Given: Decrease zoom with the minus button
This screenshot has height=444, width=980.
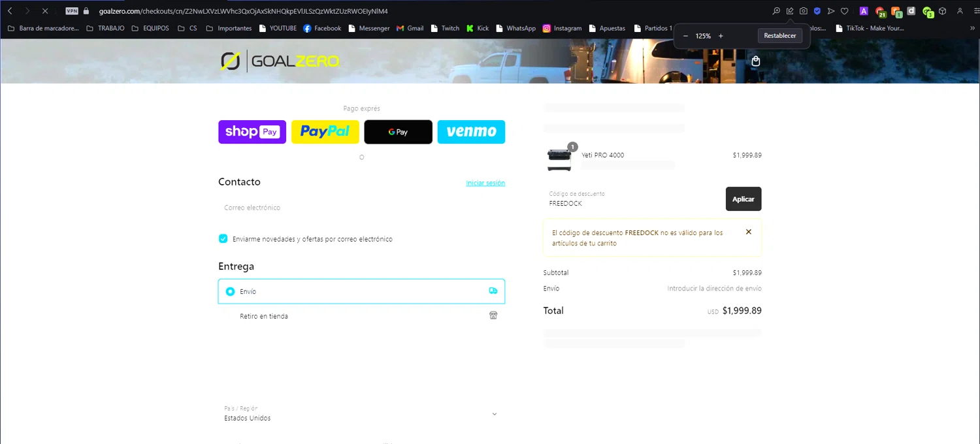Looking at the screenshot, I should 685,36.
